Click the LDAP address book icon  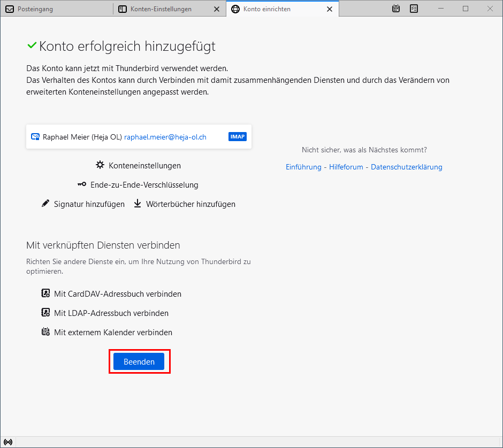click(x=45, y=313)
